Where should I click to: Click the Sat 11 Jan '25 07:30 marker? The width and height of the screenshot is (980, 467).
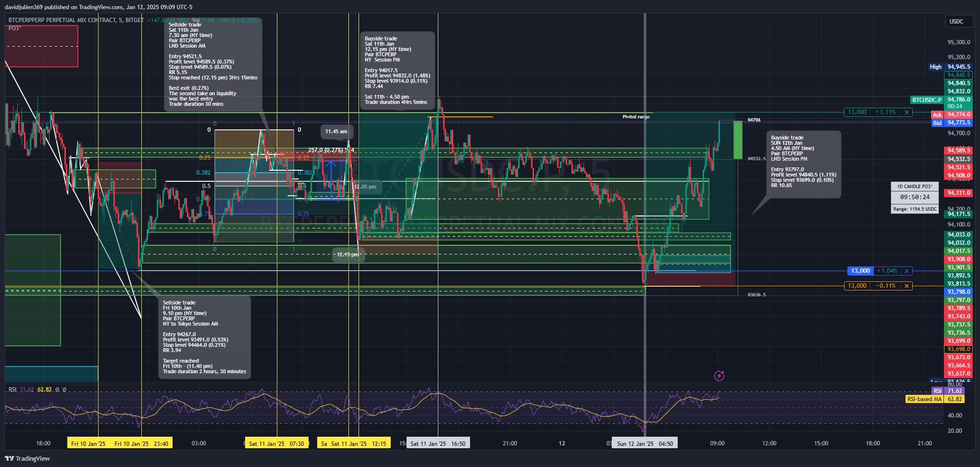[276, 443]
